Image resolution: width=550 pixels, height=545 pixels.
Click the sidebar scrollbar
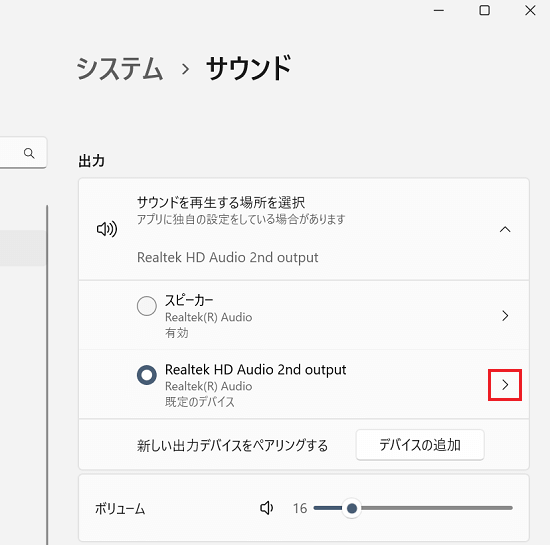47,375
